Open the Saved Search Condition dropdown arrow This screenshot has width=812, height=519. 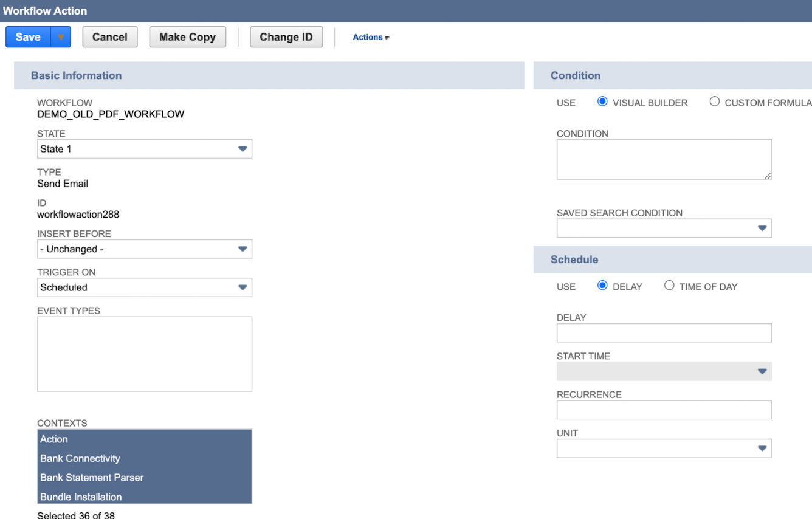point(762,228)
